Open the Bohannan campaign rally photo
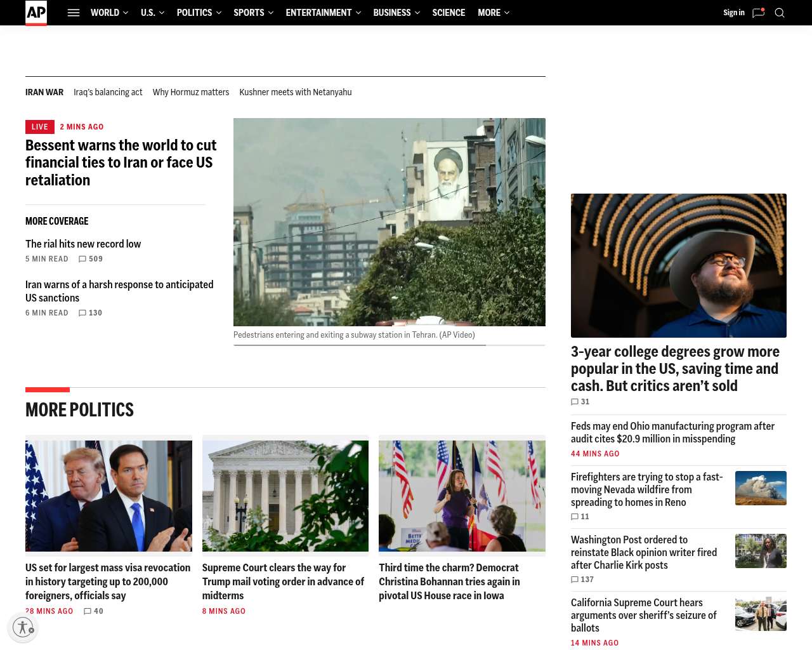The height and width of the screenshot is (650, 812). (462, 496)
